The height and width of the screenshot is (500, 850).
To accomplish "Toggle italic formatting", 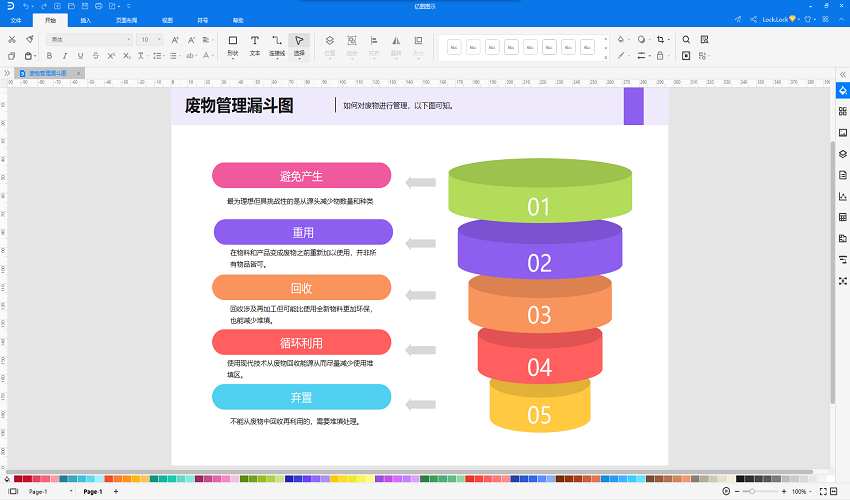I will click(x=65, y=56).
